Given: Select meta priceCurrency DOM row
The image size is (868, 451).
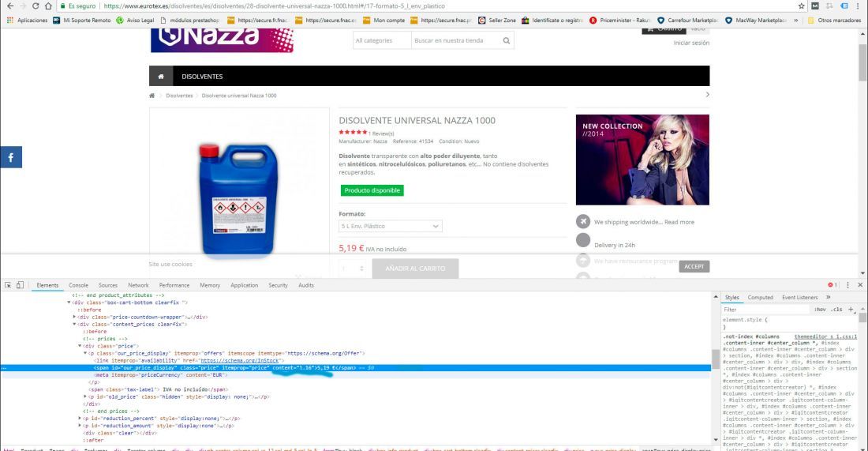Looking at the screenshot, I should 355,374.
